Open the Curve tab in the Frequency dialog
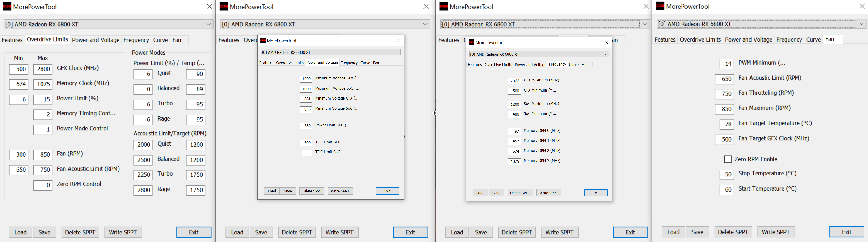868x242 pixels. tap(573, 65)
